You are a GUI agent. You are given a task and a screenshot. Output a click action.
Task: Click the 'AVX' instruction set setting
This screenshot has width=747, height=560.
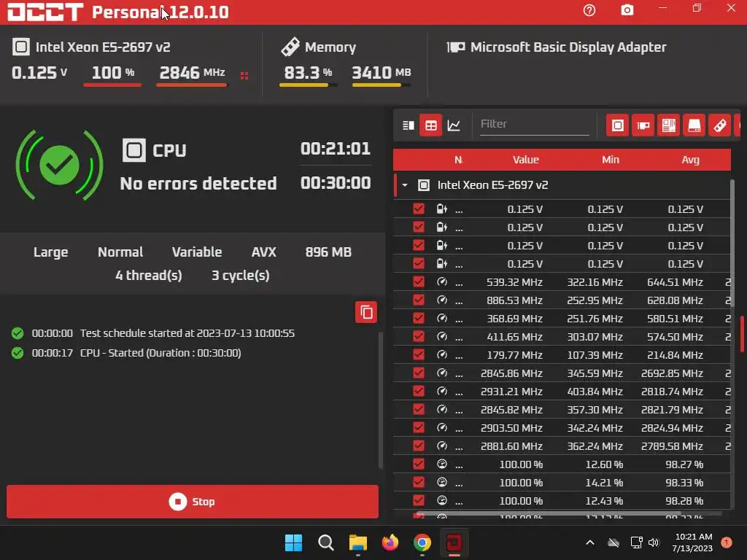click(264, 252)
